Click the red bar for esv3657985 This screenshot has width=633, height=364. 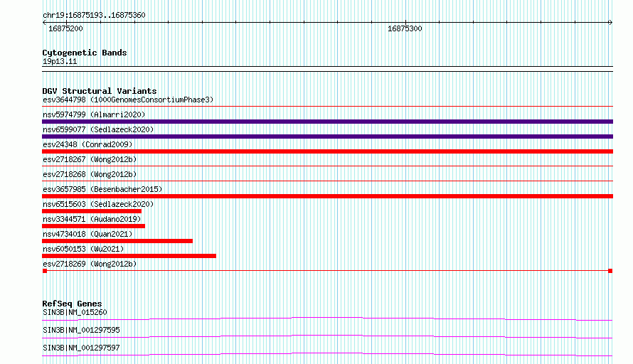pyautogui.click(x=327, y=196)
